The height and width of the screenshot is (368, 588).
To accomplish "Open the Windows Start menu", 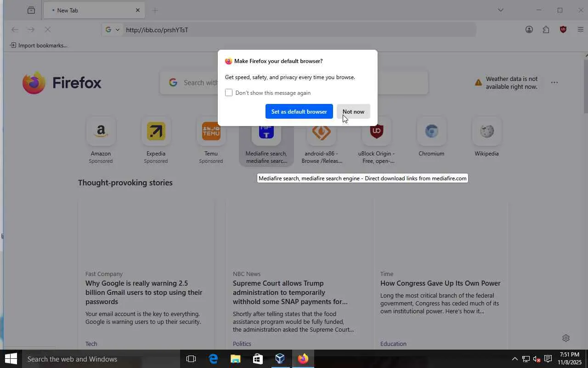I will click(x=11, y=359).
